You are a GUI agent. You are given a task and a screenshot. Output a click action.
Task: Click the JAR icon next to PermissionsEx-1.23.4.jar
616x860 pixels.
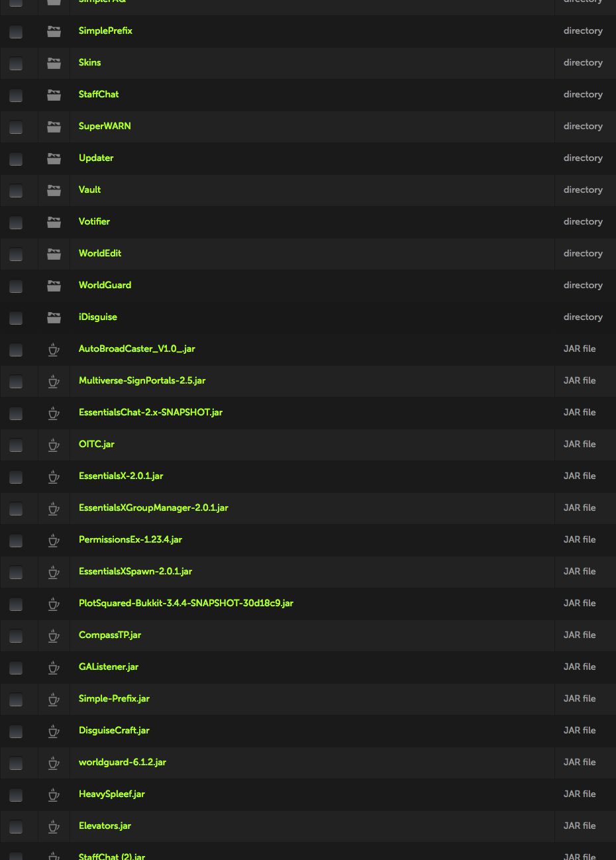point(54,540)
